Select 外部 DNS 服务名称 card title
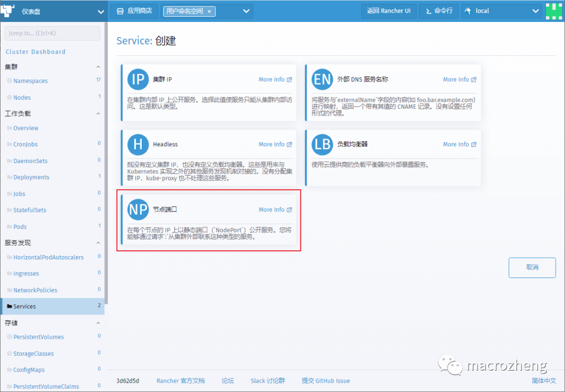This screenshot has height=392, width=565. 363,79
